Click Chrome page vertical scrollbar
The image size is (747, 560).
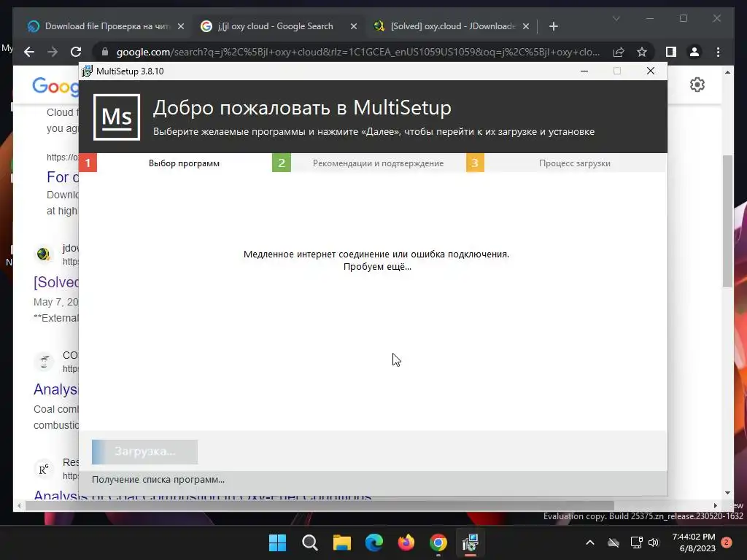(x=727, y=221)
